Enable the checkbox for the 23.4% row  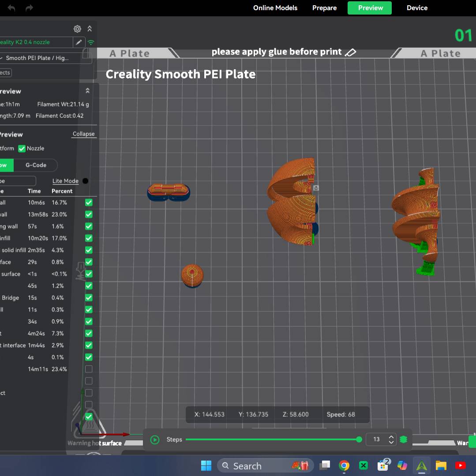(x=89, y=369)
